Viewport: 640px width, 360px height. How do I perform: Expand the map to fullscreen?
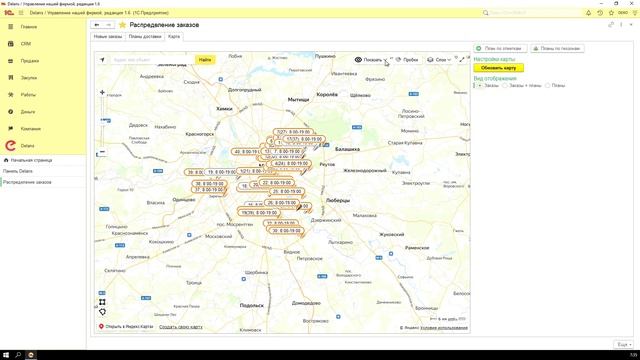coord(462,60)
